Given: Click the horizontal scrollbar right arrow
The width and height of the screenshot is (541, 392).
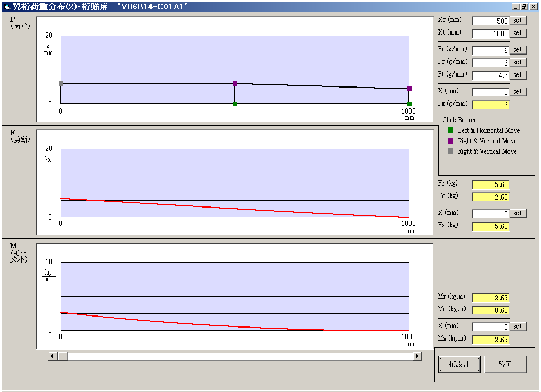Looking at the screenshot, I should click(417, 356).
